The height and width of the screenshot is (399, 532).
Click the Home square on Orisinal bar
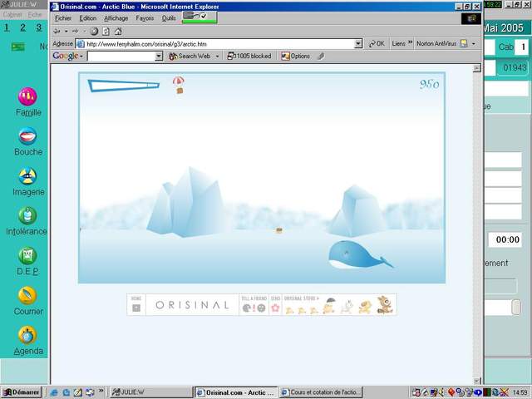tap(136, 308)
